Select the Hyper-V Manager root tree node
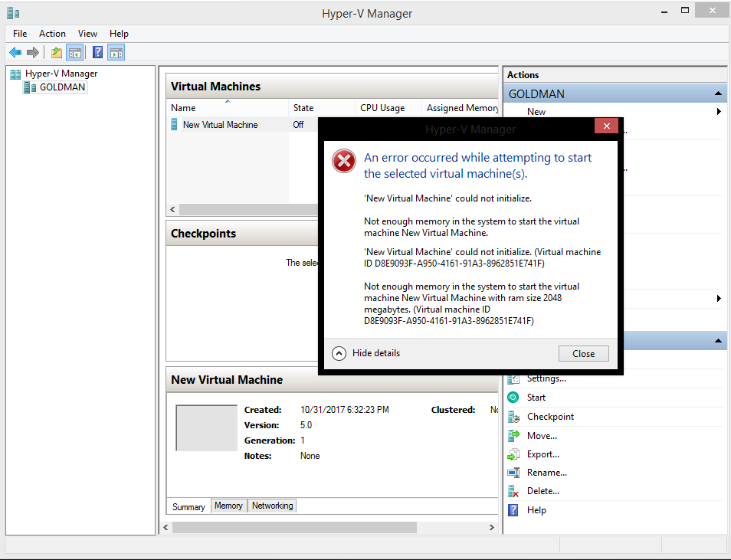The height and width of the screenshot is (560, 731). click(61, 74)
